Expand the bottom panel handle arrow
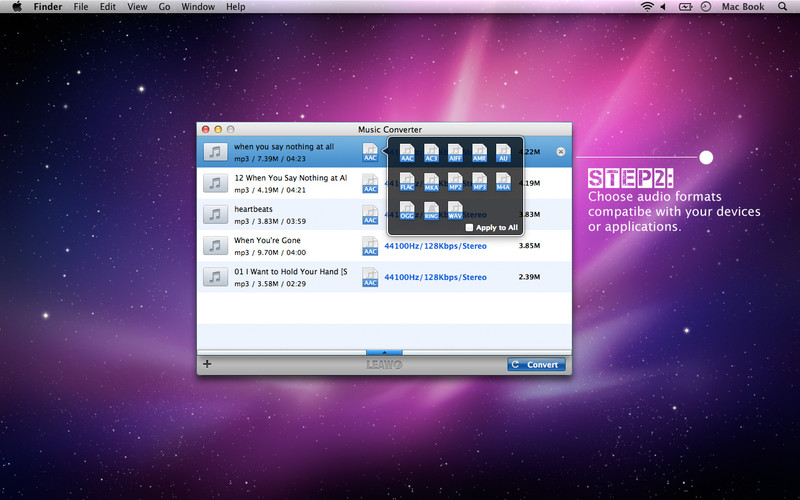The height and width of the screenshot is (500, 800). [x=384, y=352]
